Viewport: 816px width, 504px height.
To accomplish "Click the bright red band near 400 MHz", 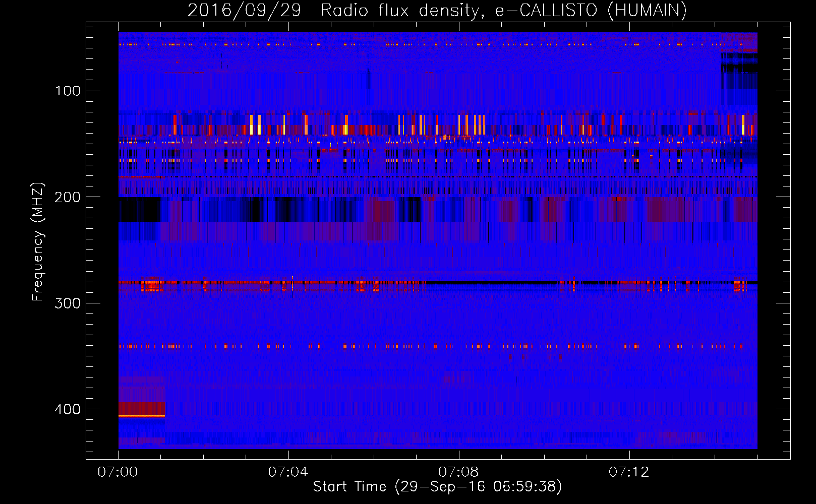I will click(142, 409).
